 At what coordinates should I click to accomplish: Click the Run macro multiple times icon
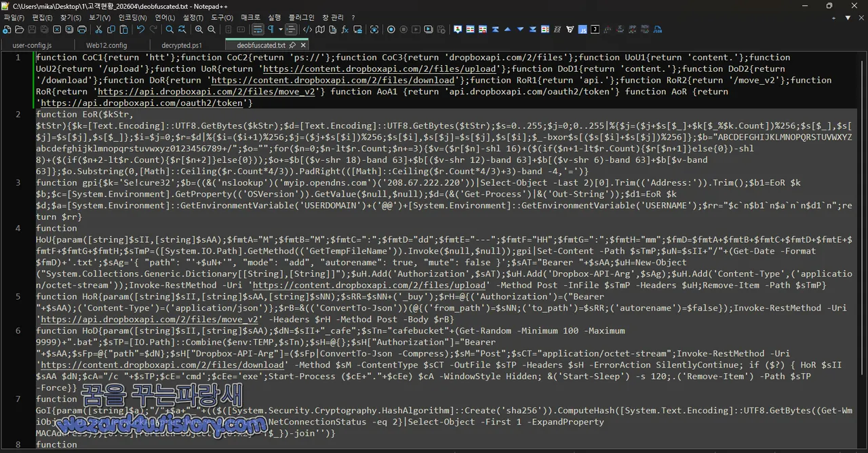coord(429,30)
